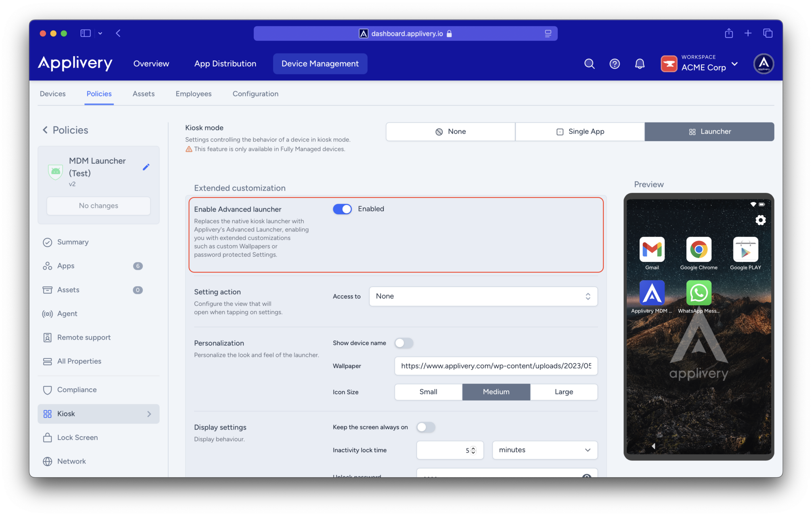Enable Show device name
812x516 pixels.
point(404,343)
